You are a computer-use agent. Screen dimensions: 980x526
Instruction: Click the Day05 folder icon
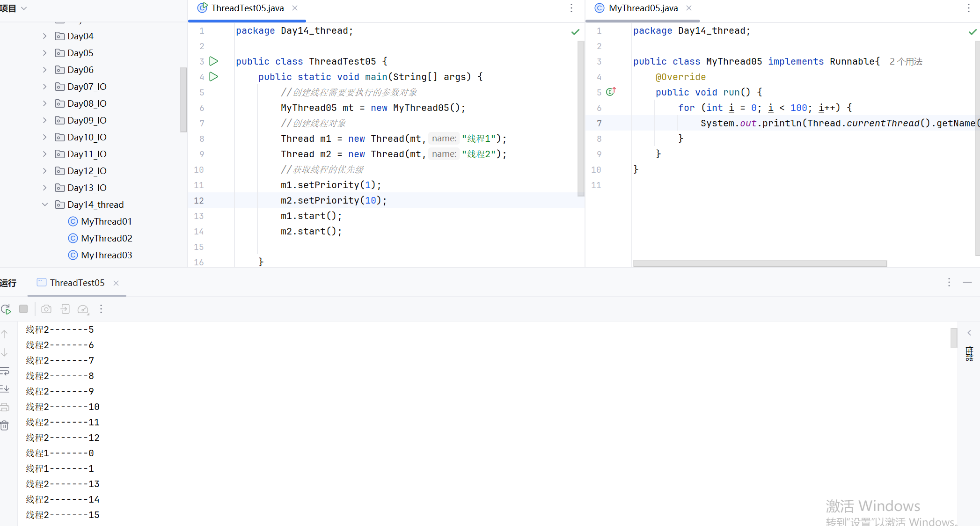[59, 53]
